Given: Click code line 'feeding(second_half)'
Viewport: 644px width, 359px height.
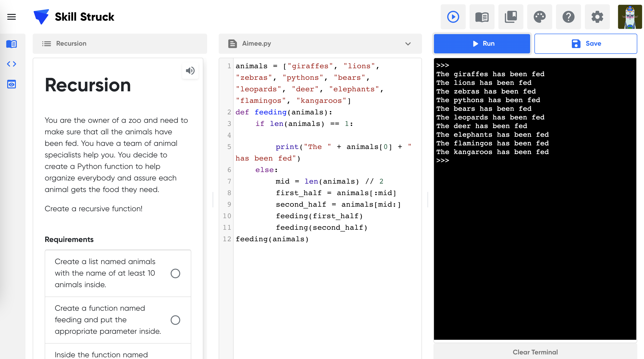Looking at the screenshot, I should click(322, 228).
